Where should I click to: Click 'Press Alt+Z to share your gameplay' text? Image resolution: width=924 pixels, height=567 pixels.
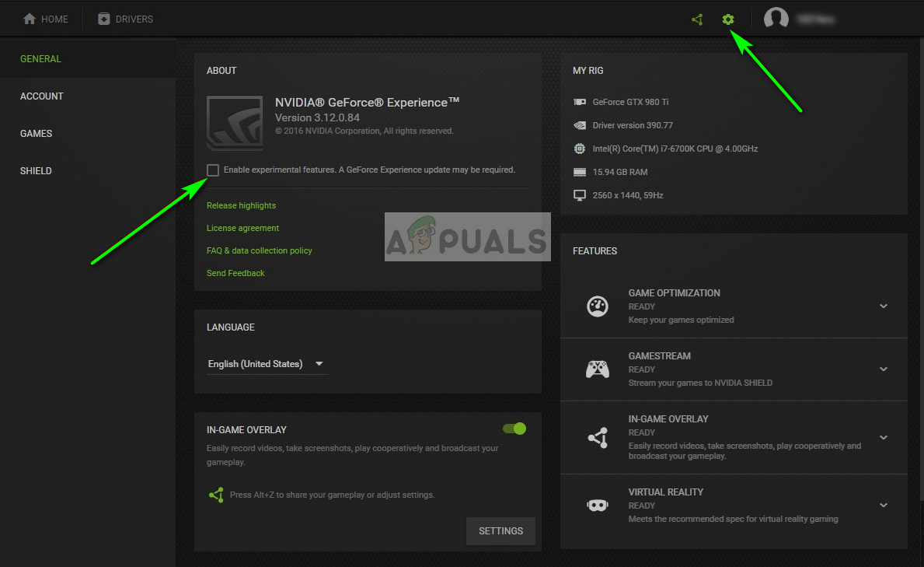coord(333,495)
